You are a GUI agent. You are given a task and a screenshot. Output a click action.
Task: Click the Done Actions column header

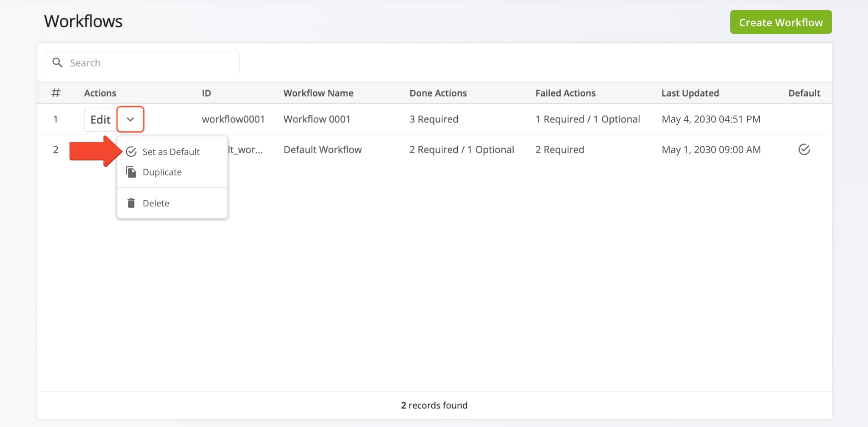438,93
